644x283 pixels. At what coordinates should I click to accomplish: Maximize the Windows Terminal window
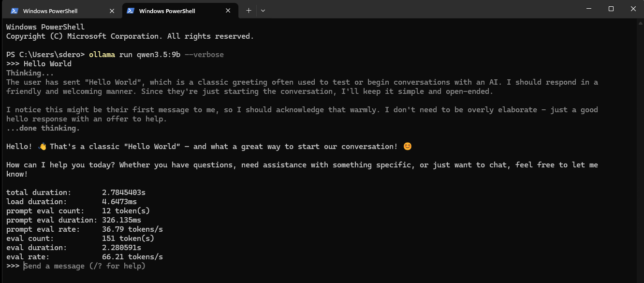[611, 9]
